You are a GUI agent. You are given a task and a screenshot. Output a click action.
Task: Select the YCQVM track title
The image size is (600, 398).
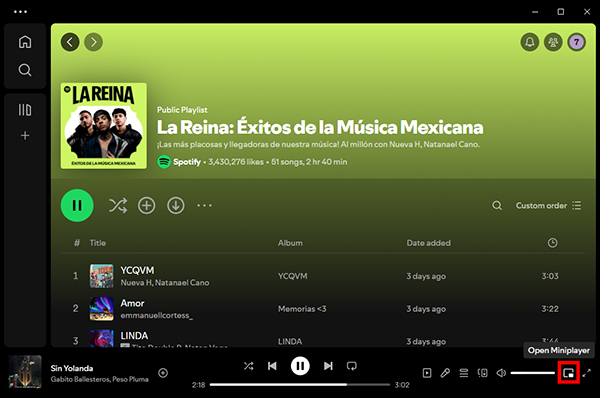[137, 270]
